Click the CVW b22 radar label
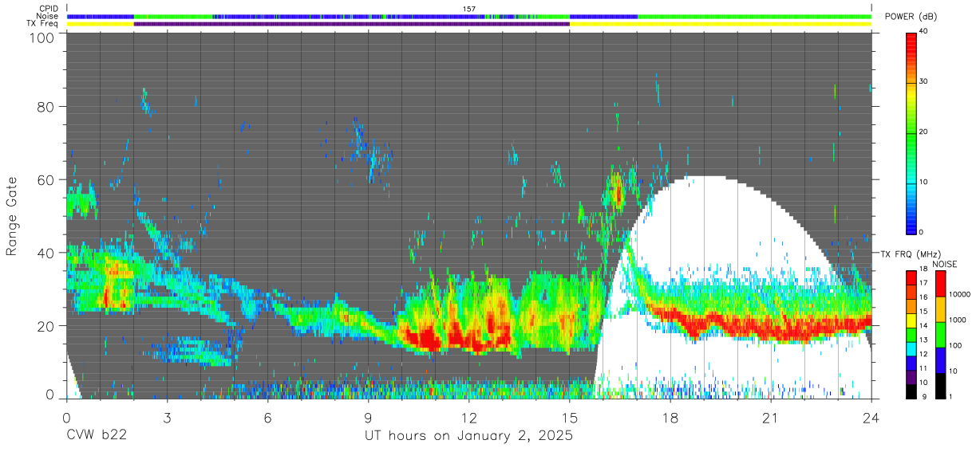 [97, 436]
